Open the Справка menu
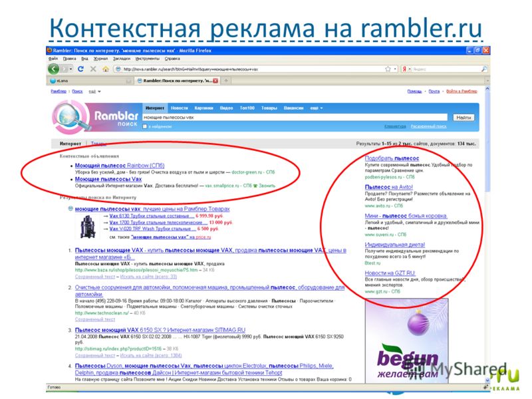The width and height of the screenshot is (532, 399). pyautogui.click(x=172, y=59)
